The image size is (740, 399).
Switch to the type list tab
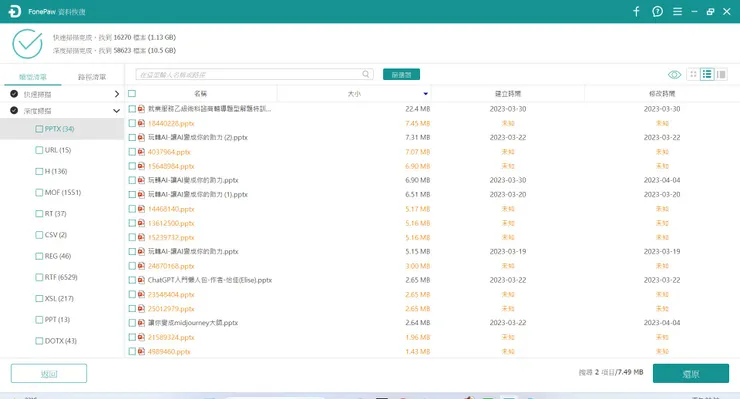click(x=33, y=77)
